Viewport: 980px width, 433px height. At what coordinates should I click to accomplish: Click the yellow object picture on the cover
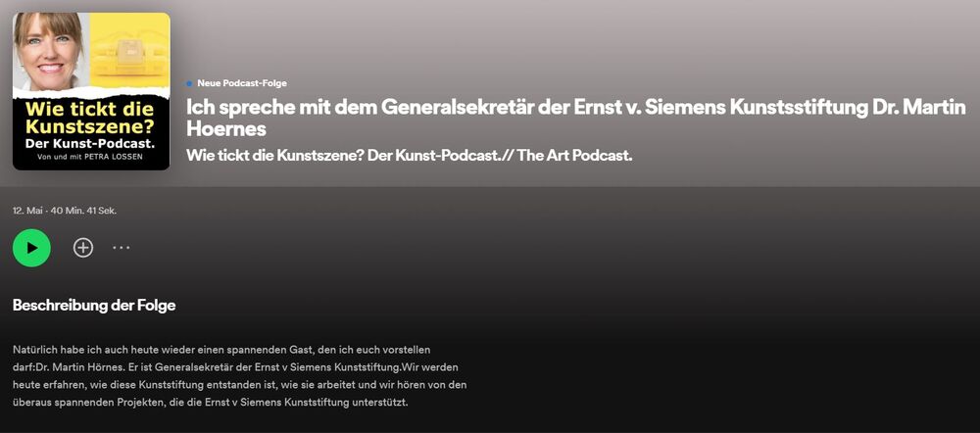click(130, 51)
